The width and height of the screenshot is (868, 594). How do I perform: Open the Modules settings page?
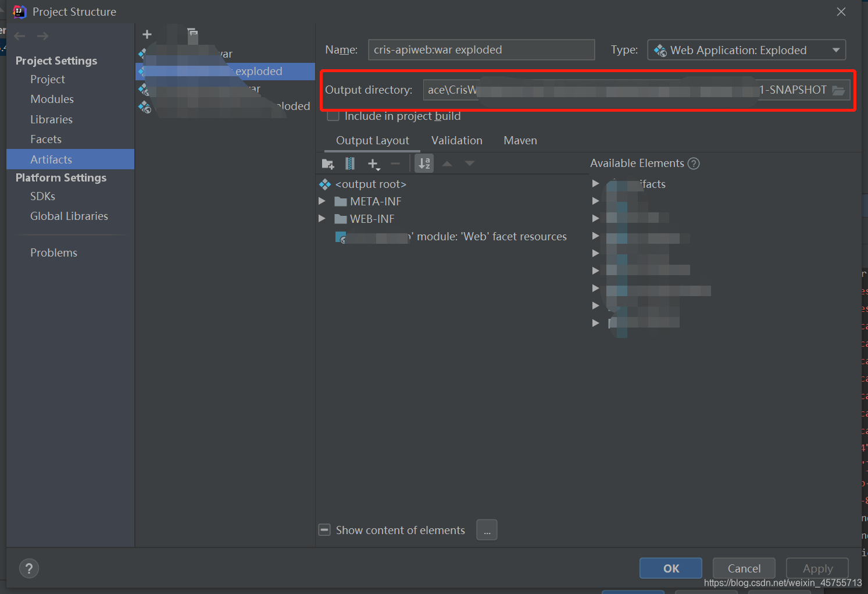52,99
